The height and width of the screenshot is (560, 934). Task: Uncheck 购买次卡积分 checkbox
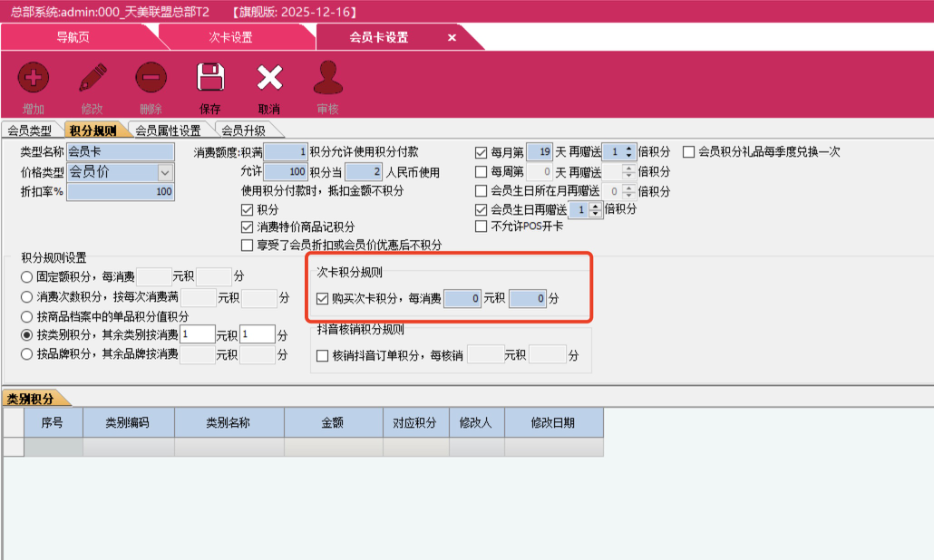tap(323, 298)
